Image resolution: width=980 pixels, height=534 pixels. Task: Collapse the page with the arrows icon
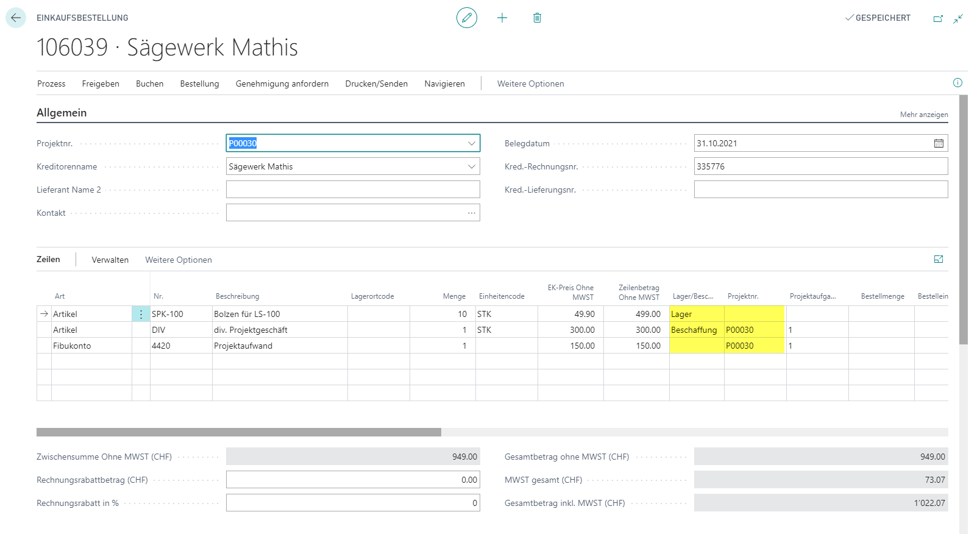(959, 18)
